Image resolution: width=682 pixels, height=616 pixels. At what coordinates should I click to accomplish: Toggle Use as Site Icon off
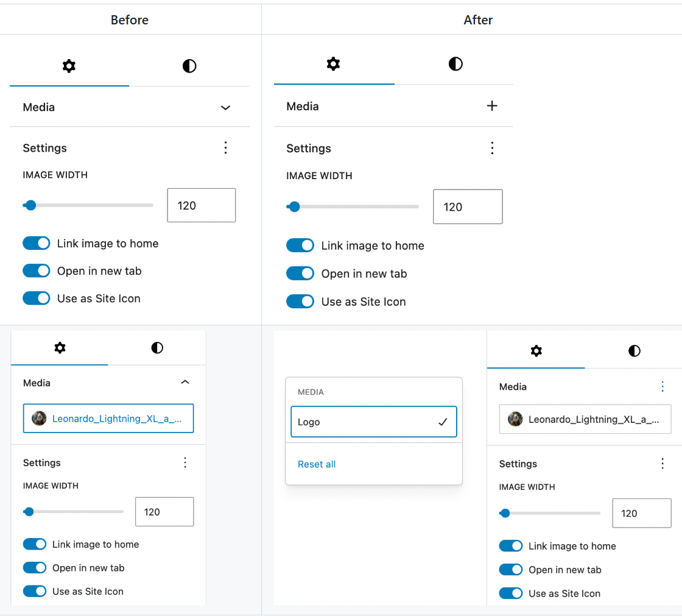(x=37, y=299)
